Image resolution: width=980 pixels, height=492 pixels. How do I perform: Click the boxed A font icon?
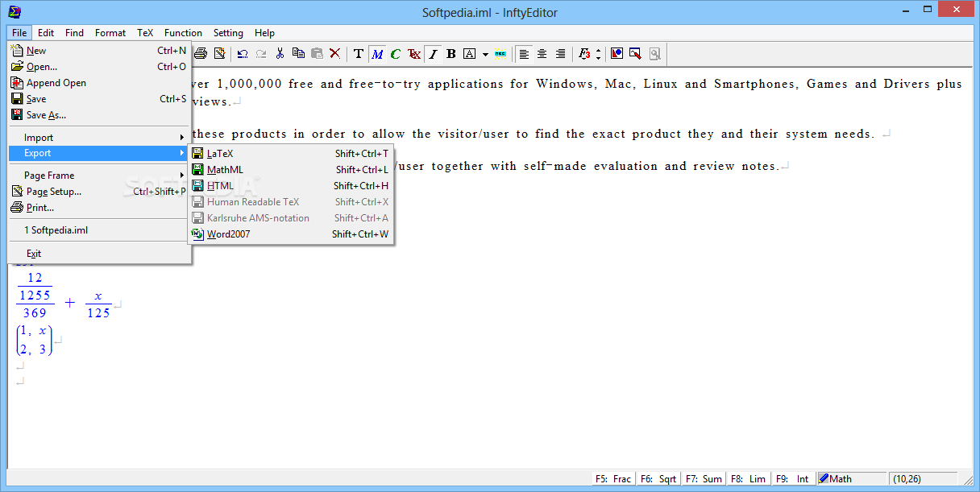470,54
